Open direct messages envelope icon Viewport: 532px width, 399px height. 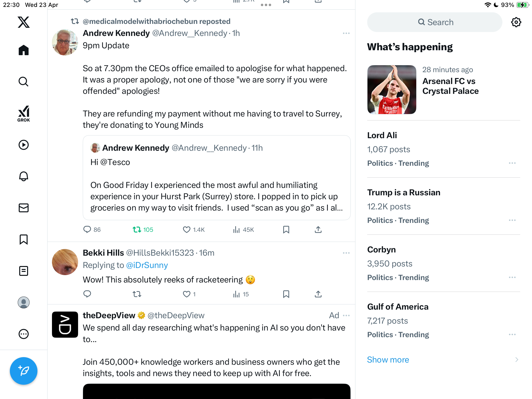point(24,208)
